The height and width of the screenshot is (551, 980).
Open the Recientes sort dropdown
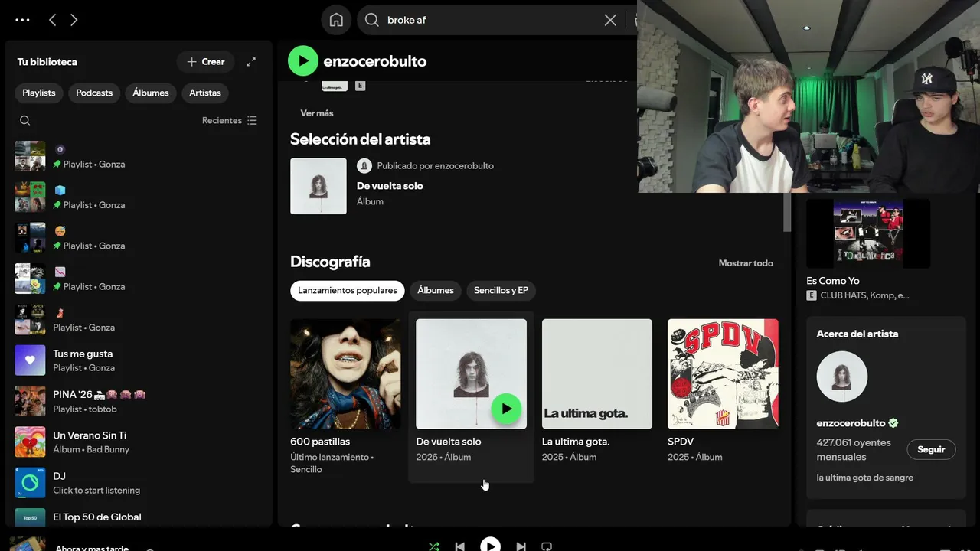(230, 120)
